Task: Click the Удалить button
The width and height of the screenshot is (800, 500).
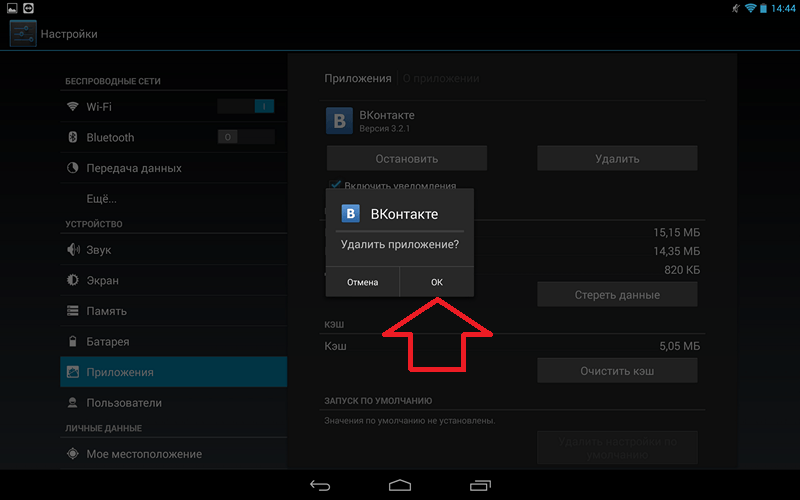Action: (617, 159)
